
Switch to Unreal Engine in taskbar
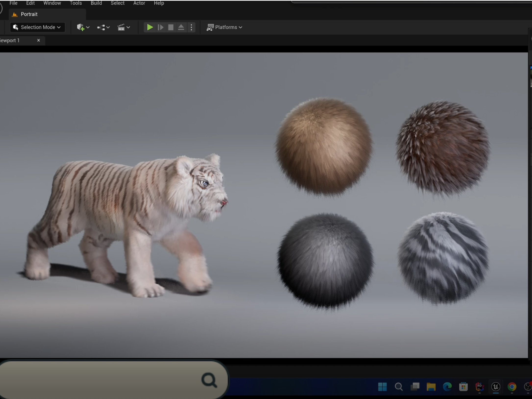click(496, 387)
